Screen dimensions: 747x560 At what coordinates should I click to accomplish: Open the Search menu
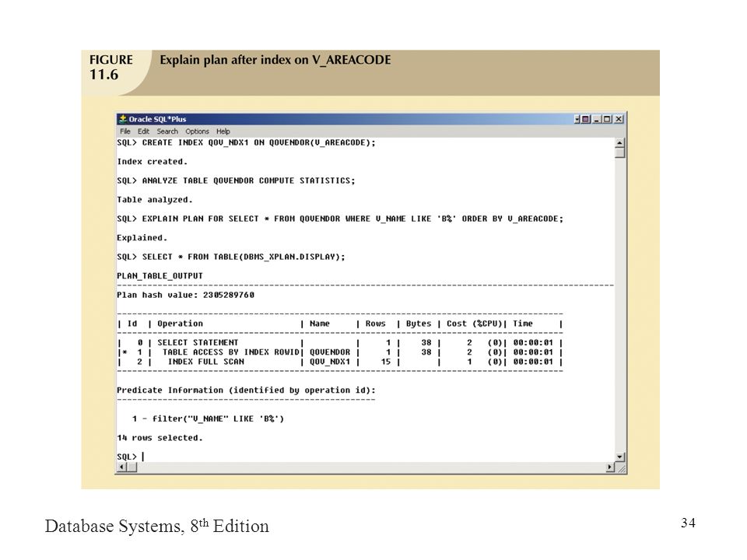pos(167,131)
